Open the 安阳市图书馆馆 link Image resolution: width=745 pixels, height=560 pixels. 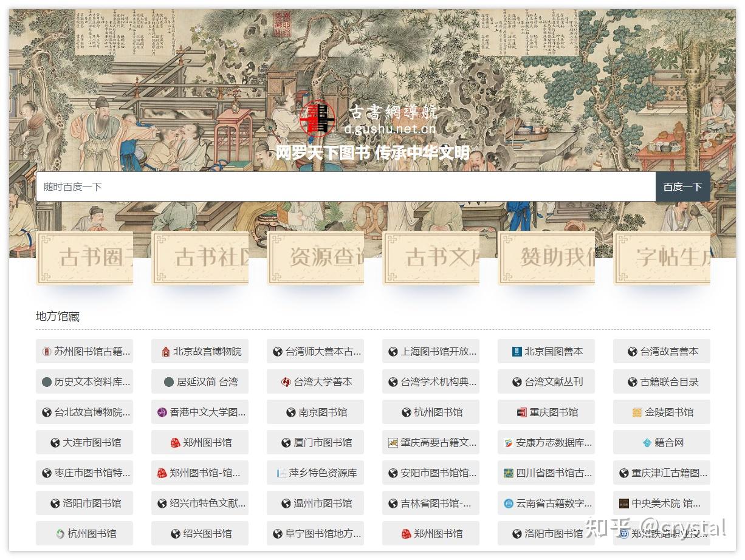(x=431, y=473)
